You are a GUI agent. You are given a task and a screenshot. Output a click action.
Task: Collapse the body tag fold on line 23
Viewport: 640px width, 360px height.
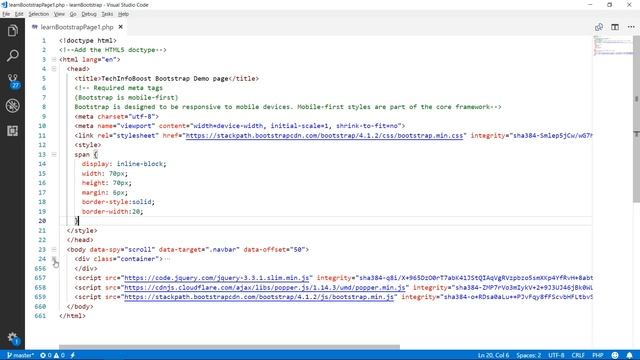pos(54,249)
